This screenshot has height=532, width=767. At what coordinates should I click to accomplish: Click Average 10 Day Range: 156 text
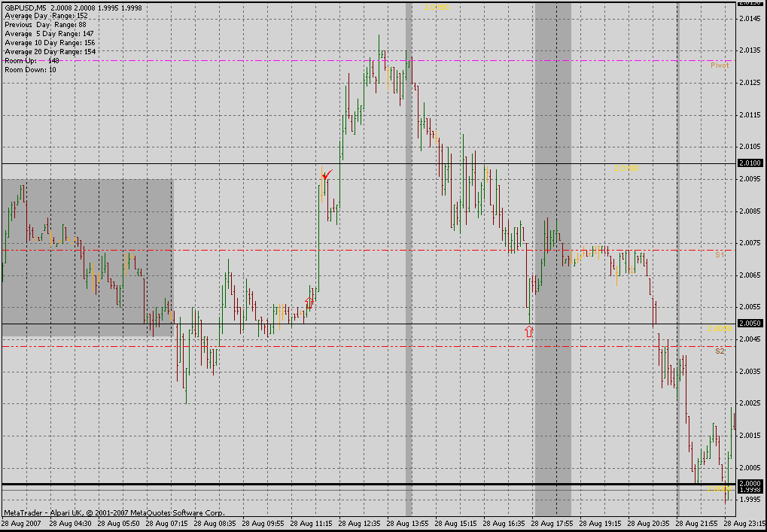[x=50, y=43]
